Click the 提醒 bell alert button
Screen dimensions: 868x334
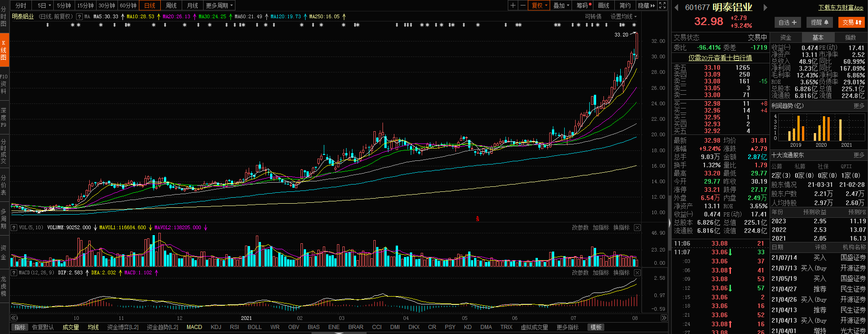coord(819,22)
